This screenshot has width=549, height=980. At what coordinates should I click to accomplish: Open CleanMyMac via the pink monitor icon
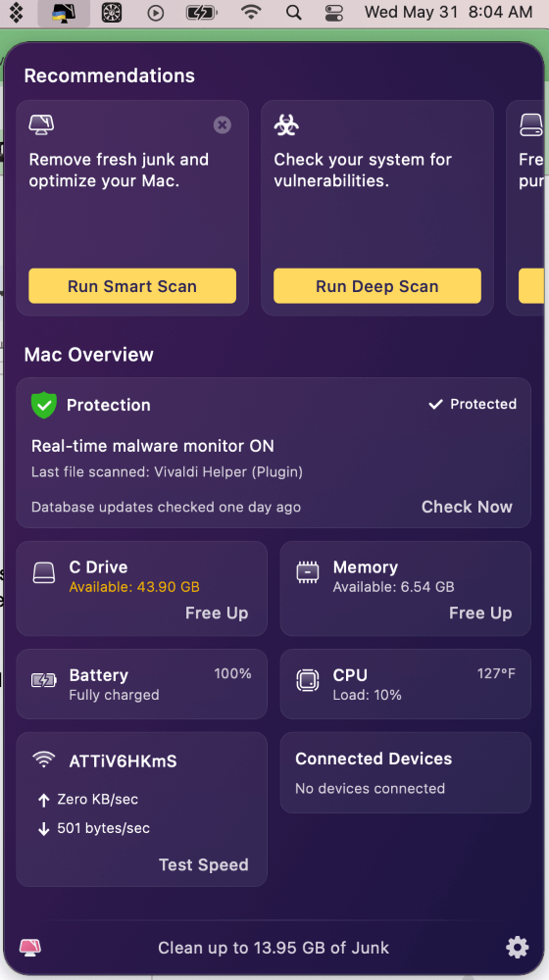click(x=30, y=948)
